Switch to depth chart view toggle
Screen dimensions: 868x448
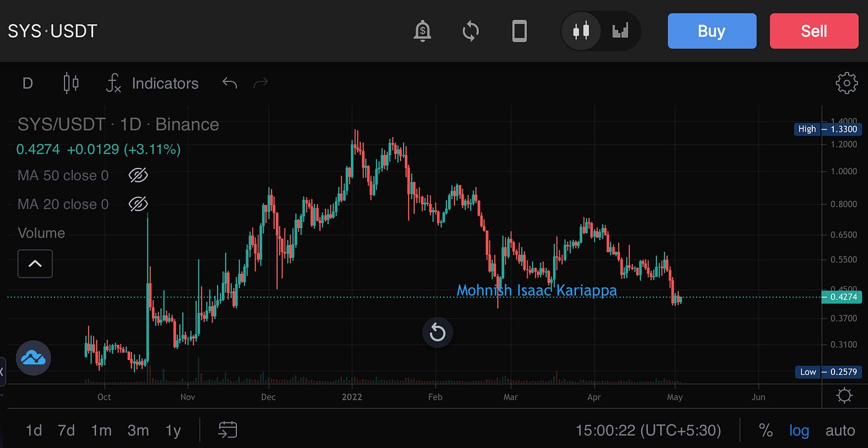(x=620, y=30)
